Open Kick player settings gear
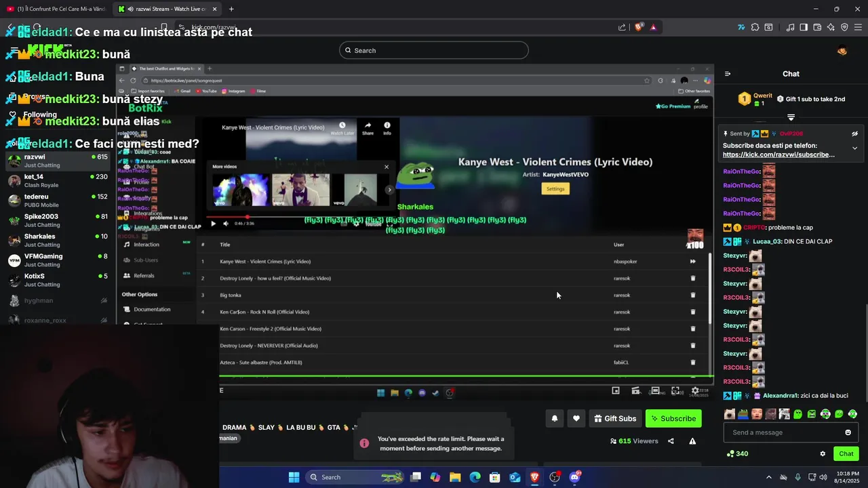The height and width of the screenshot is (488, 868). pos(695,390)
